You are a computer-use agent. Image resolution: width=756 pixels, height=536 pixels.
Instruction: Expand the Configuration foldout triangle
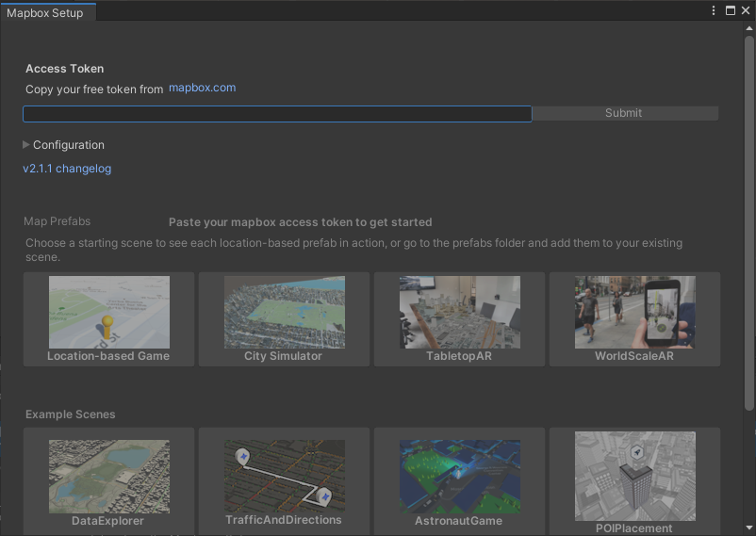(x=26, y=145)
